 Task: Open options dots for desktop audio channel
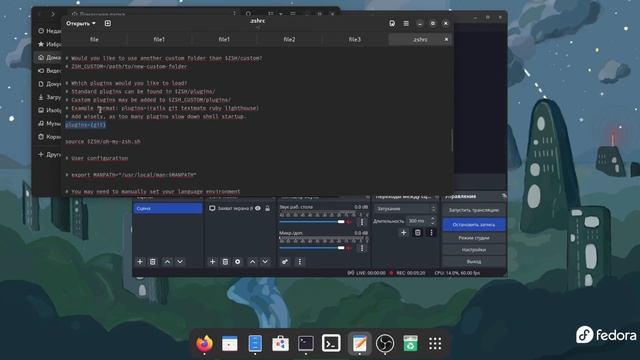pyautogui.click(x=362, y=222)
